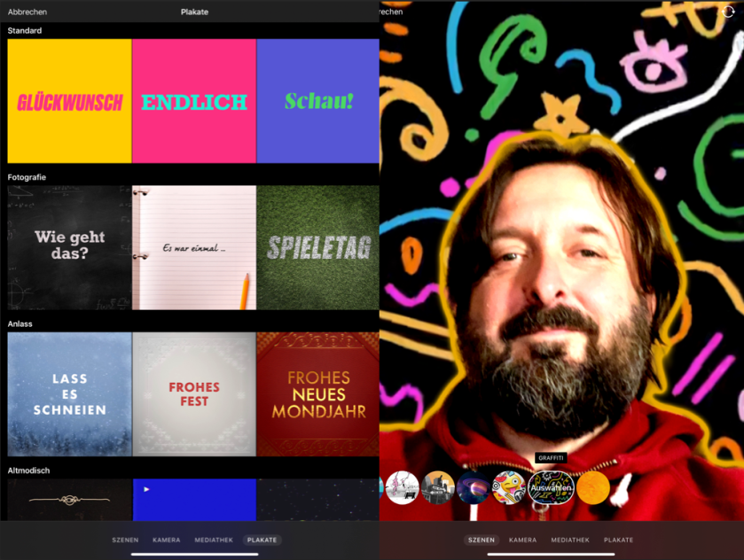Select the Graffiti scene with Auswählen
744x560 pixels.
point(552,488)
